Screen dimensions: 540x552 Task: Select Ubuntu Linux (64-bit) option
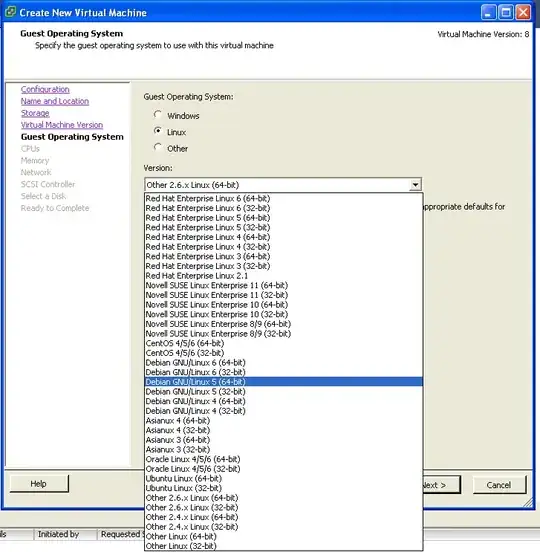click(283, 478)
